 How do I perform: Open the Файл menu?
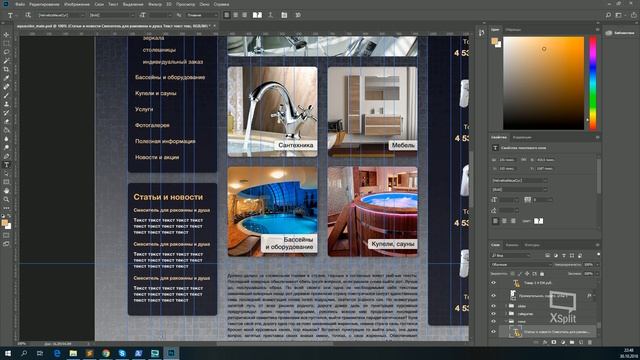coord(20,4)
